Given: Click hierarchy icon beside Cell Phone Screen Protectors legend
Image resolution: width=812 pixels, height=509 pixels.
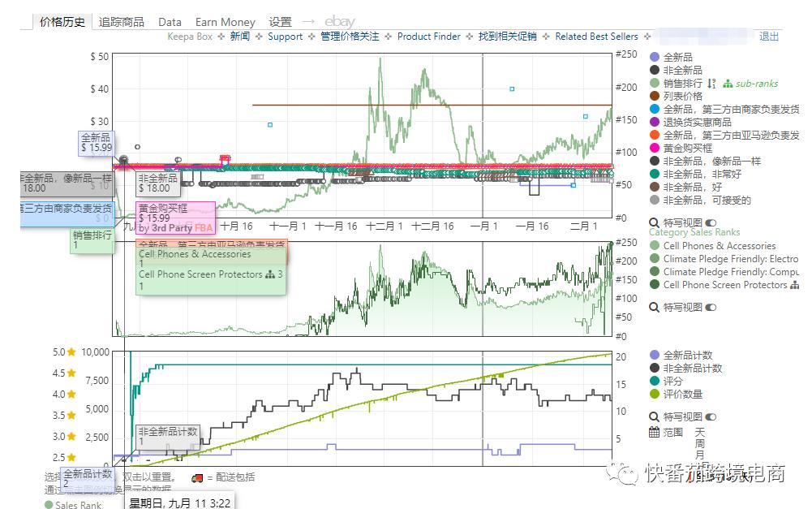Looking at the screenshot, I should pos(795,285).
